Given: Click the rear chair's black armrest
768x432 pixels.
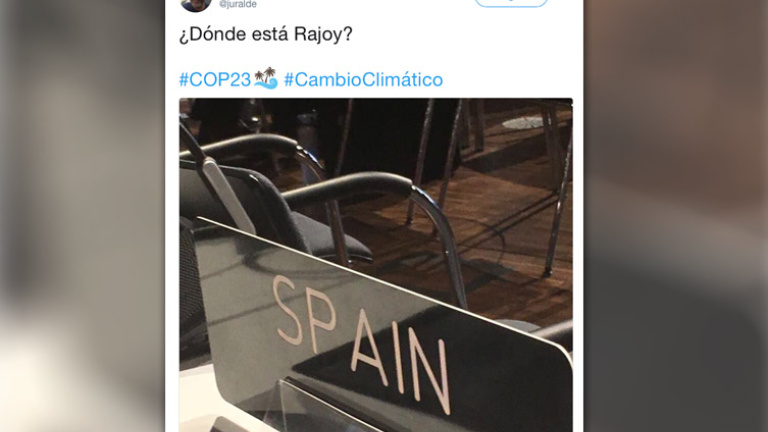Looking at the screenshot, I should tap(242, 146).
